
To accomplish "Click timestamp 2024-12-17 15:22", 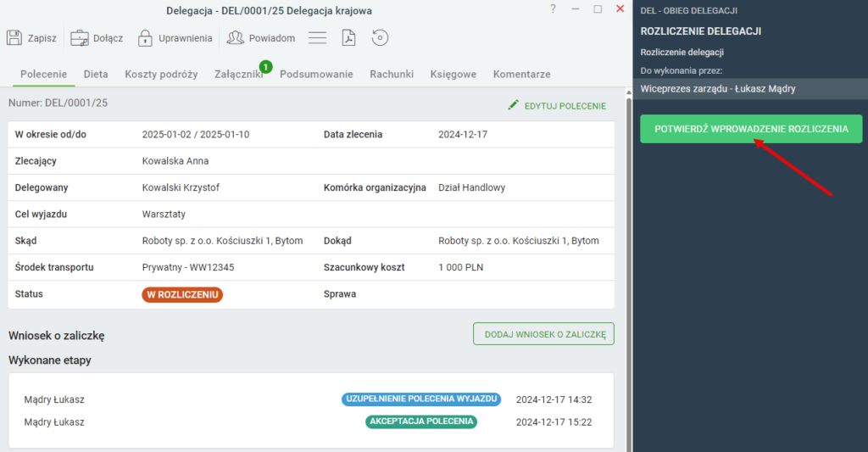I will tap(554, 422).
